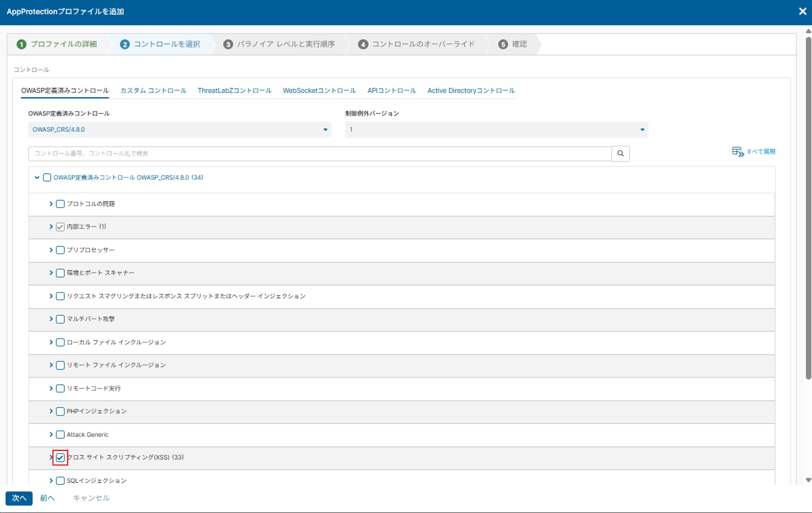Click step 3 パラノイア レベルと実行順序
The height and width of the screenshot is (513, 812).
tap(279, 44)
